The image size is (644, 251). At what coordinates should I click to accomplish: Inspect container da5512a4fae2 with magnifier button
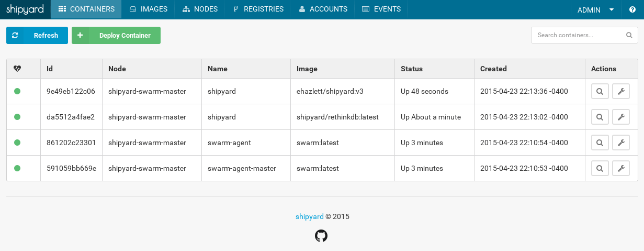pyautogui.click(x=600, y=117)
